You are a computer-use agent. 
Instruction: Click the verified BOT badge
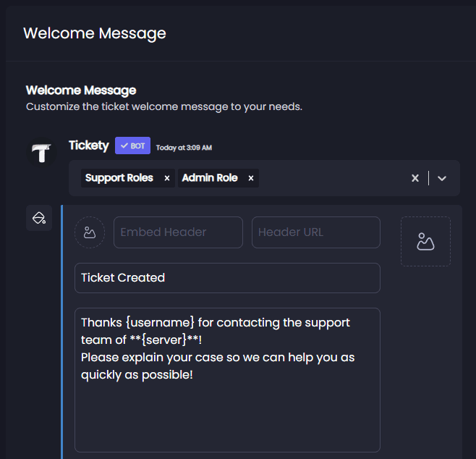(x=132, y=146)
